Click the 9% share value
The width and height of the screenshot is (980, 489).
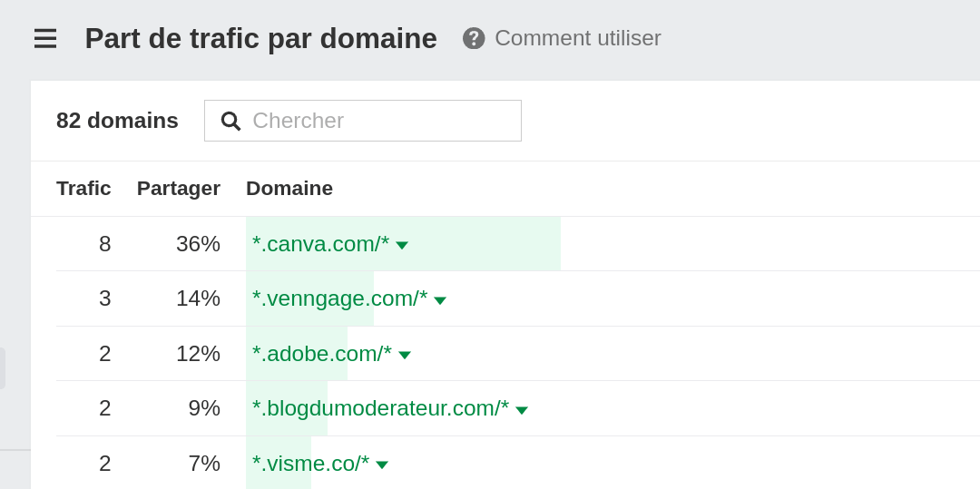point(204,408)
